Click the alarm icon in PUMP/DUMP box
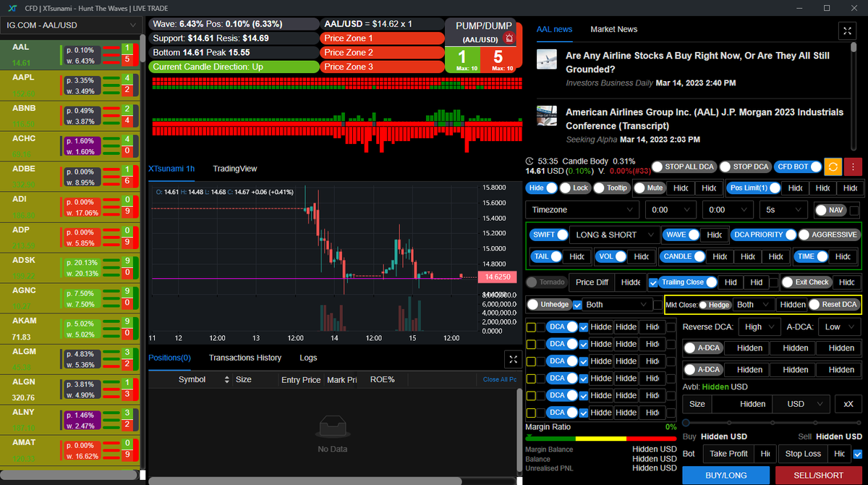Image resolution: width=868 pixels, height=485 pixels. 509,38
